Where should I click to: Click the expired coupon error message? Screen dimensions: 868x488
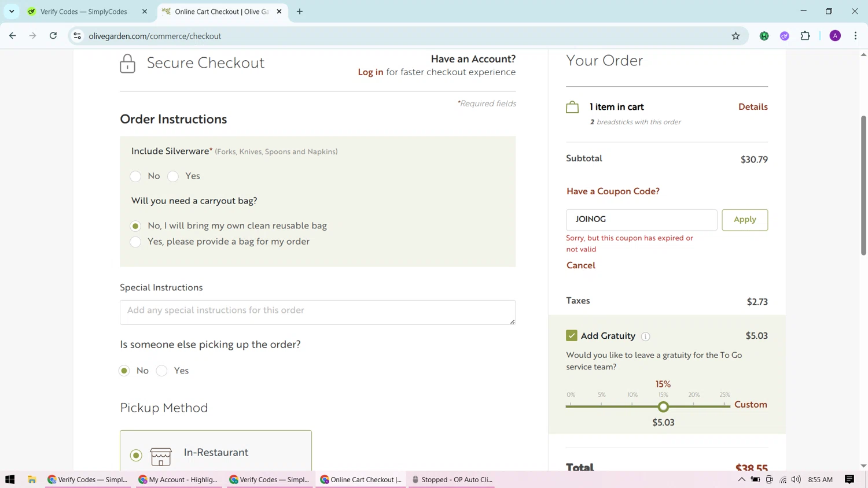[630, 243]
